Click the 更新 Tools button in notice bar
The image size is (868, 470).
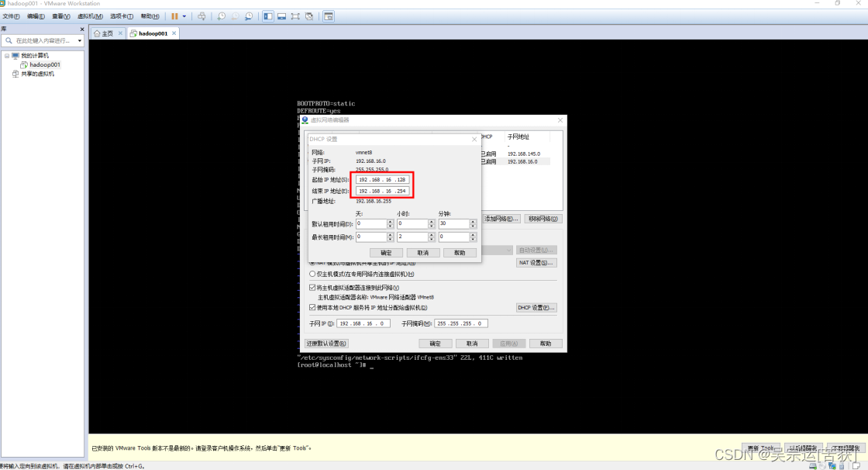[x=761, y=448]
